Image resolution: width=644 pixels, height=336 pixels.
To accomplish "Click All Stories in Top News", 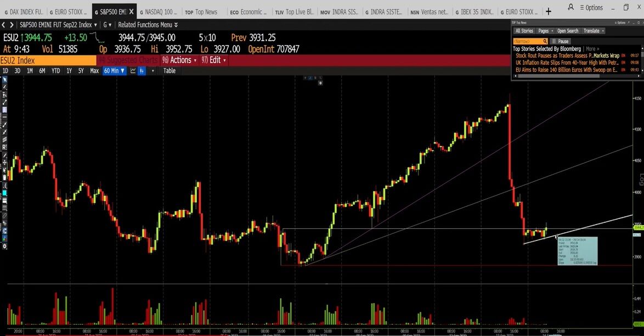I will (x=524, y=31).
